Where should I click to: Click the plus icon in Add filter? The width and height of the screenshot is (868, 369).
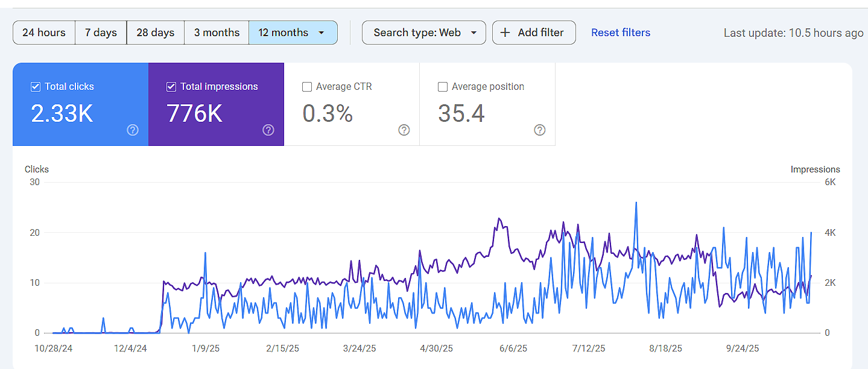click(505, 33)
